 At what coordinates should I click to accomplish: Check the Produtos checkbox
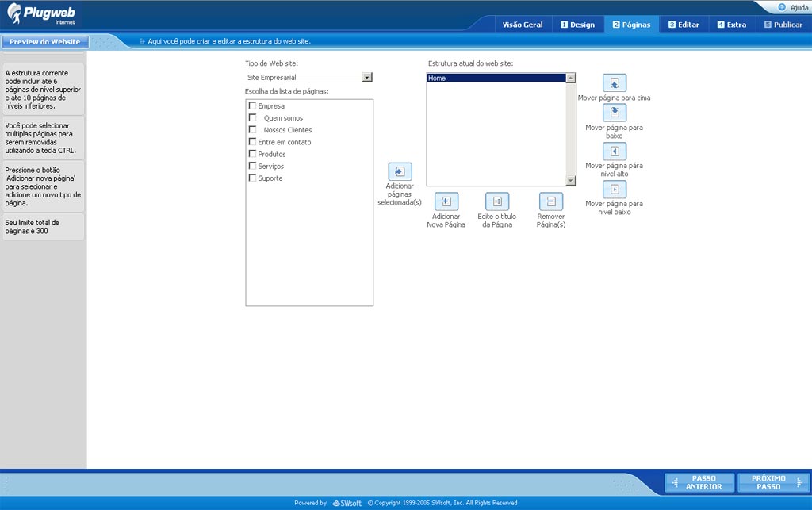pos(253,154)
